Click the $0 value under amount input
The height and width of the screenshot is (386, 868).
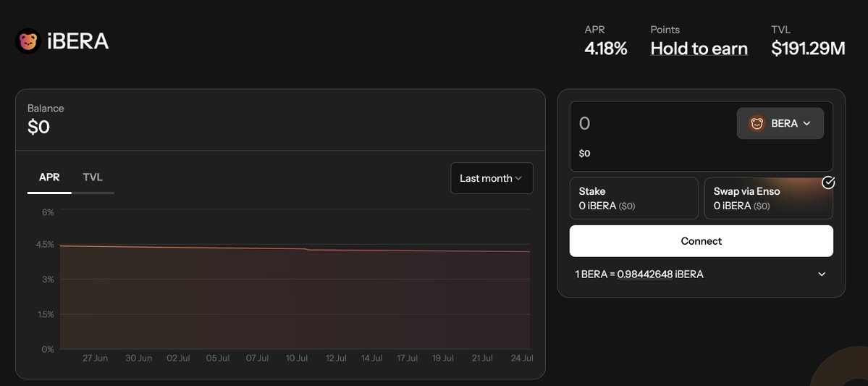click(x=584, y=154)
